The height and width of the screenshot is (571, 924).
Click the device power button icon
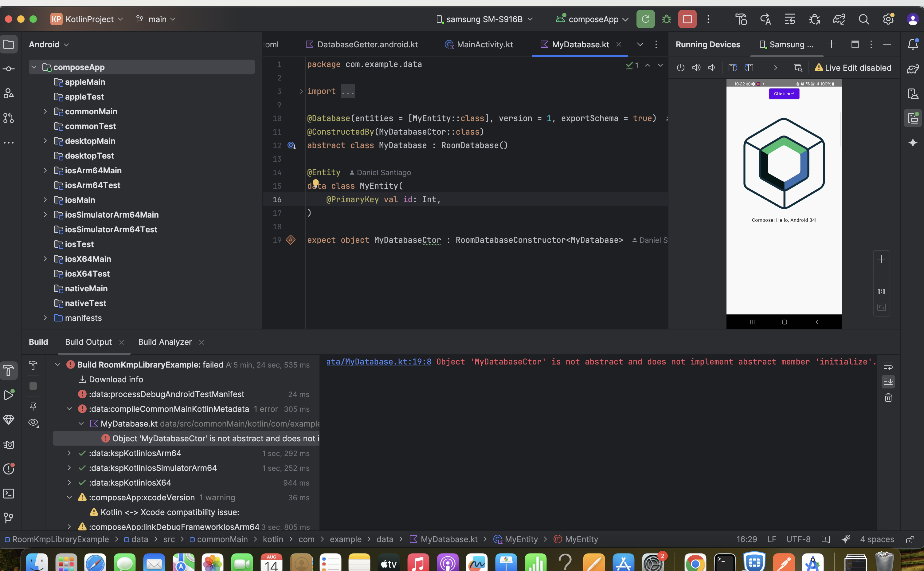680,68
